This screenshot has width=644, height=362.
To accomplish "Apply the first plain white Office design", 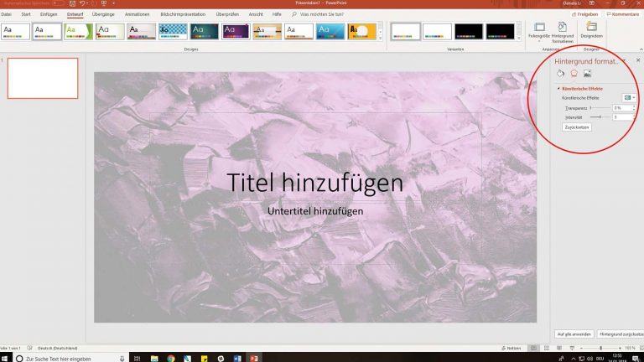I will pos(16,32).
